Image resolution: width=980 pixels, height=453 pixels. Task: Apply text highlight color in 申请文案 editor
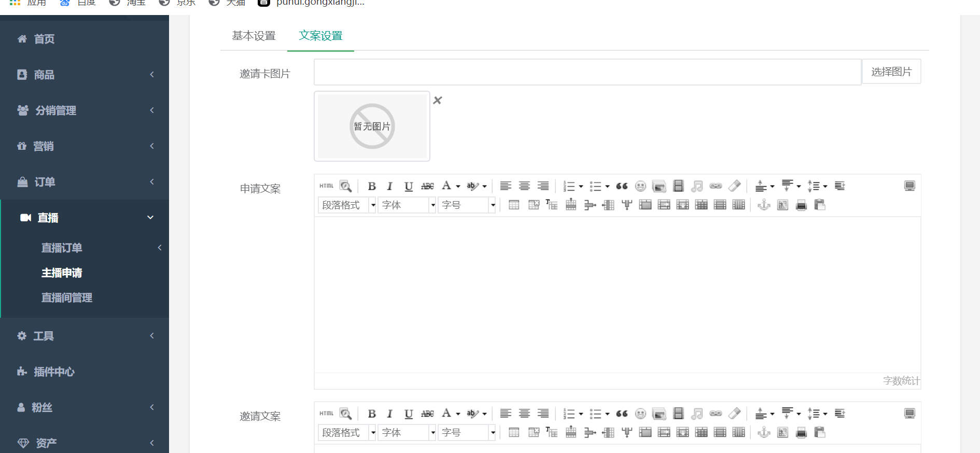pyautogui.click(x=472, y=186)
